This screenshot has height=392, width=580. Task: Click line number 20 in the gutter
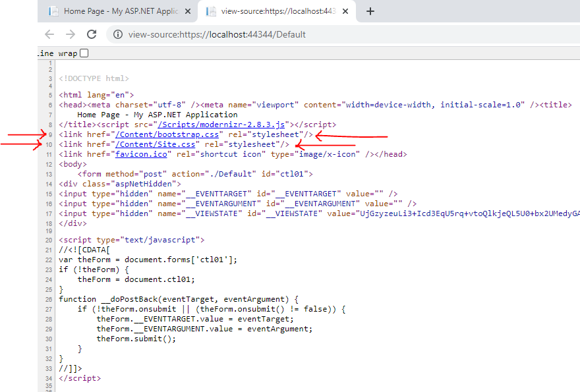tap(49, 240)
